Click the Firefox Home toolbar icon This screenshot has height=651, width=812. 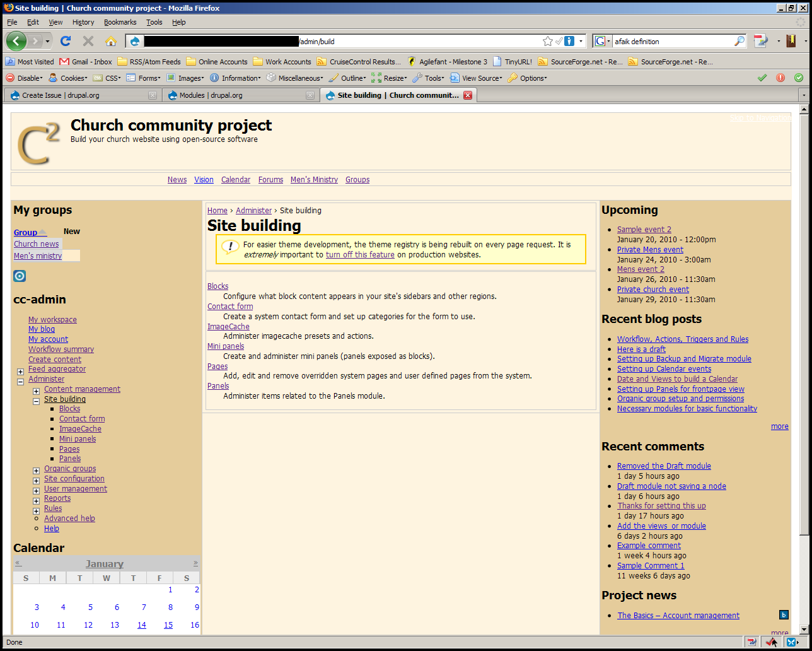(x=111, y=42)
